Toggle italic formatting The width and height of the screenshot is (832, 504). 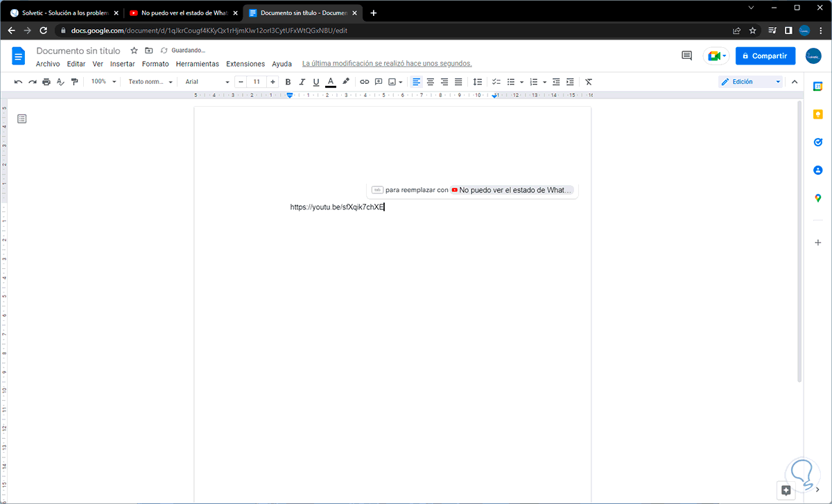302,82
